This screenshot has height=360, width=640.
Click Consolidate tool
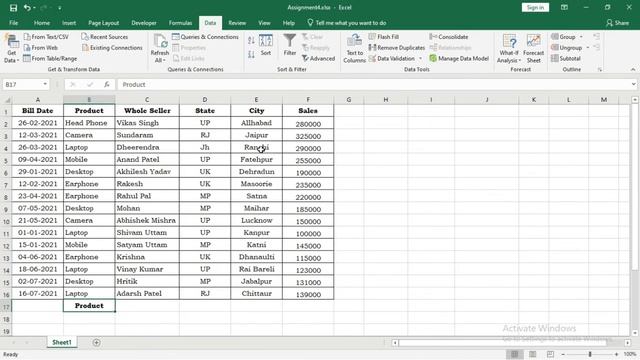pos(449,37)
